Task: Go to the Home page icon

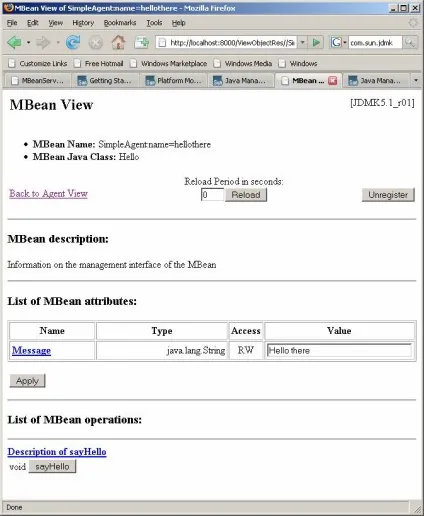Action: point(119,43)
